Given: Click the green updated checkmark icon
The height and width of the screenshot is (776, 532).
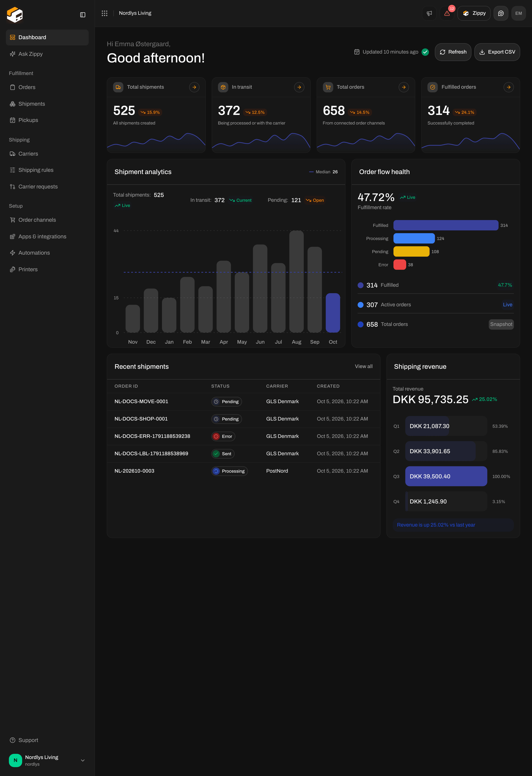Looking at the screenshot, I should click(425, 52).
